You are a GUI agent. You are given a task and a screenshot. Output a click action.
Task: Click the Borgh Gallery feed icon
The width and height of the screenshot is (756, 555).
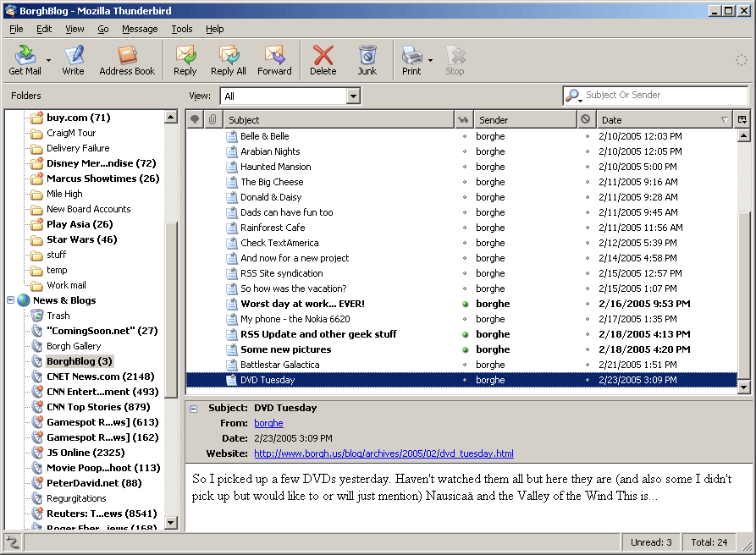(37, 346)
